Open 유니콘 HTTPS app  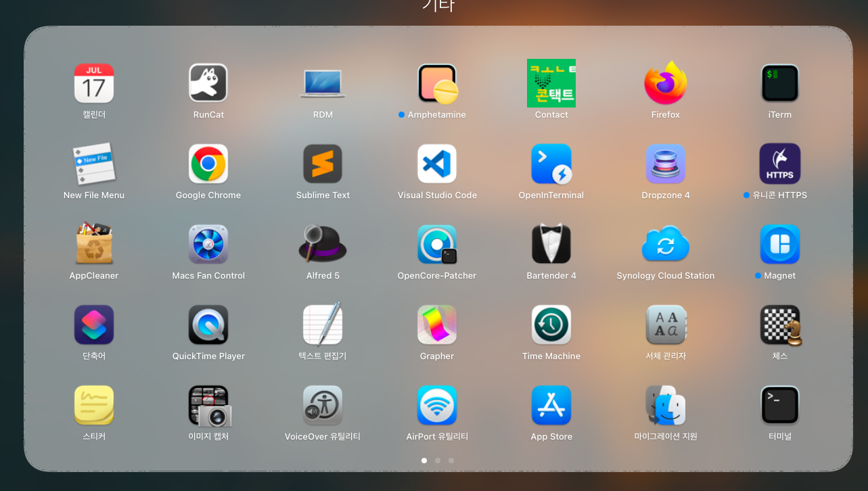(780, 164)
